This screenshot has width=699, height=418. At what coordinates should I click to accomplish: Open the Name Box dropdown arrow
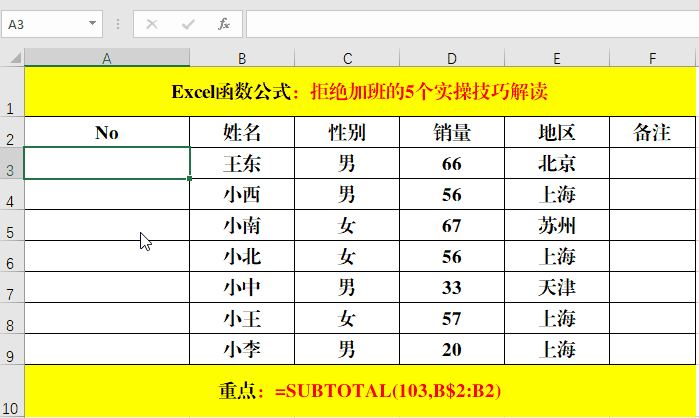(x=92, y=23)
